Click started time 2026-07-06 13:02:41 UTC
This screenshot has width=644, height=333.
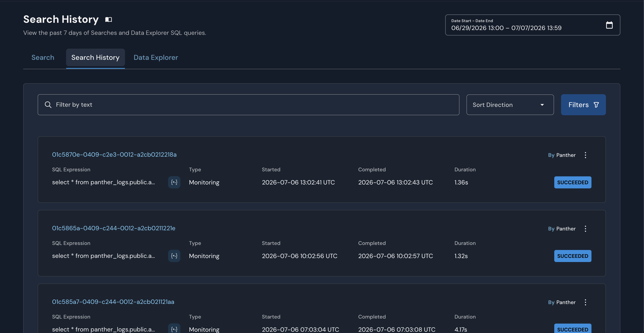point(298,182)
